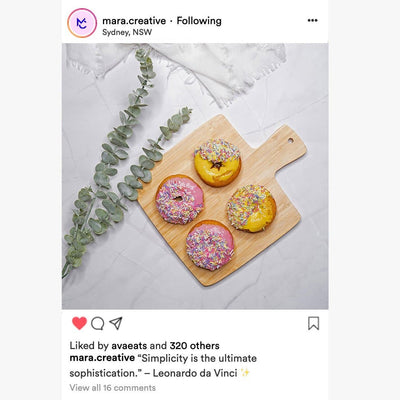Click the donut board photo
400x400 pixels.
[195, 176]
